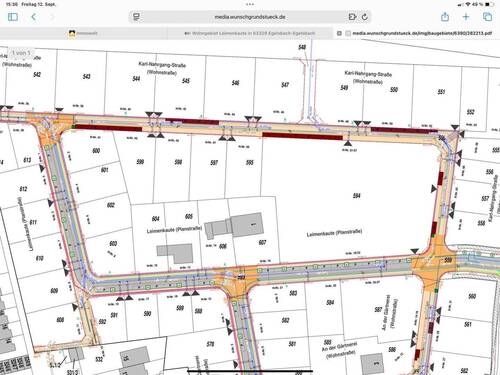Tap the battery status indicator

pos(489,4)
